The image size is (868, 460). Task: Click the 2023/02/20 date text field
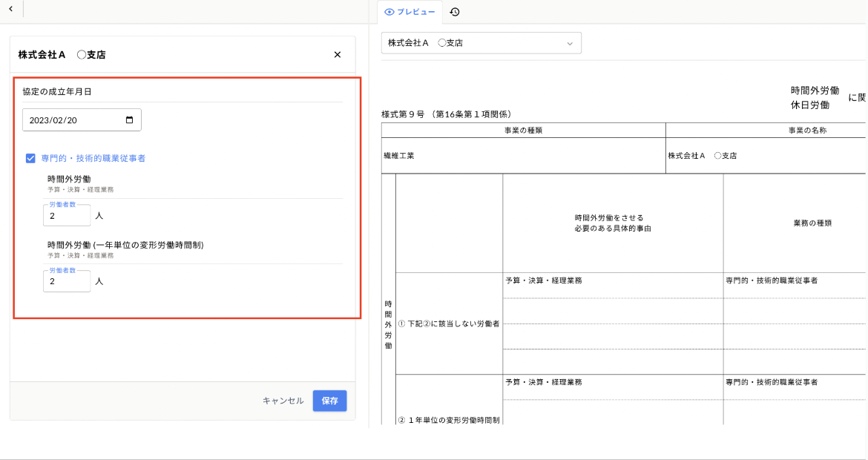click(70, 120)
